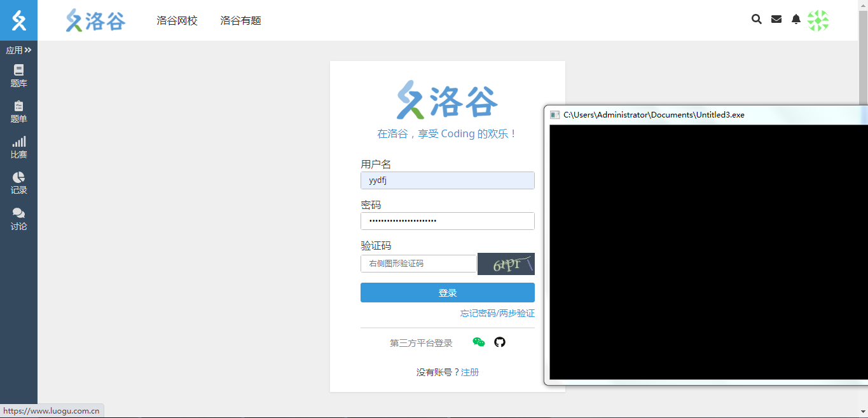Select the 题单 sidebar icon
This screenshot has height=418, width=868.
(x=18, y=111)
